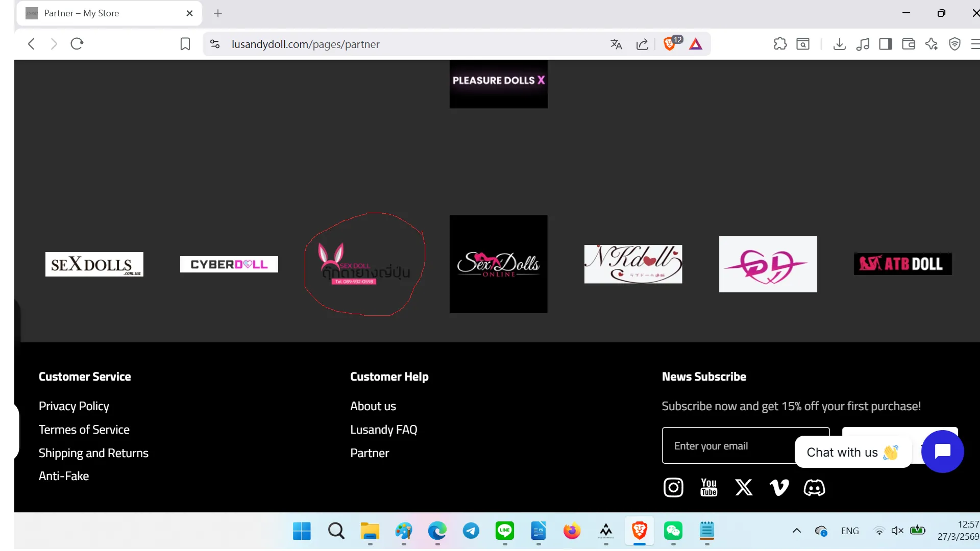Click the Chat with us bubble
Viewport: 980px width, 551px height.
[853, 452]
